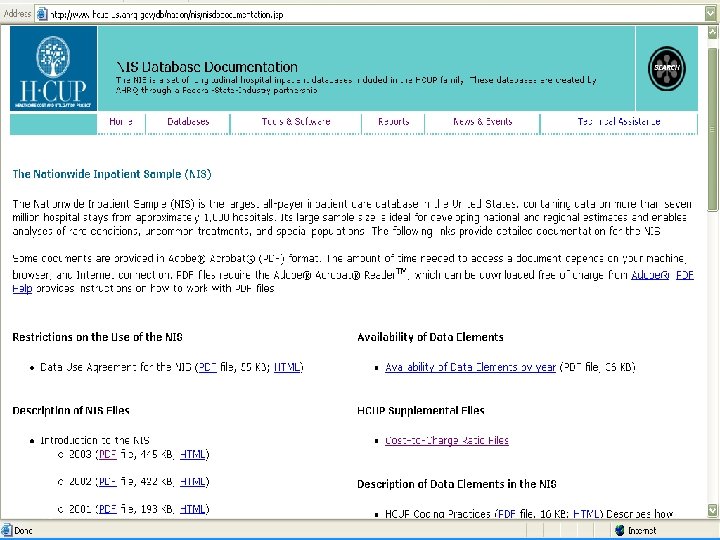Open Availability of Data Elements by year

[470, 367]
